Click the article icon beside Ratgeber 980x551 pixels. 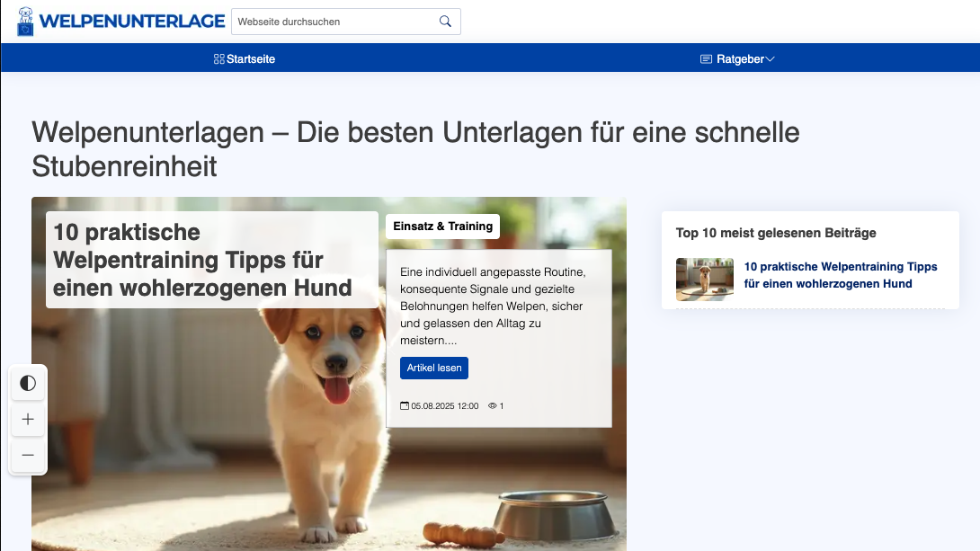(x=706, y=59)
